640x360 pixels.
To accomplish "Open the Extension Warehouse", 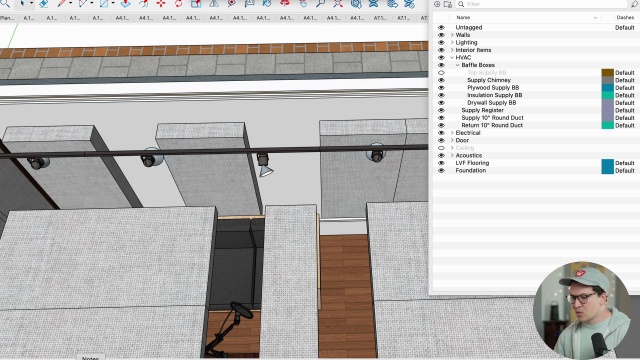I will coord(373,4).
